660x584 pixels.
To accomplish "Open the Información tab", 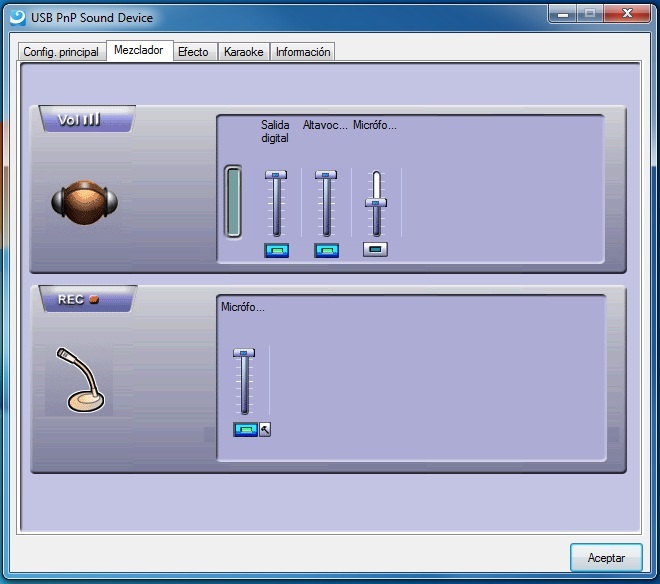I will click(303, 52).
